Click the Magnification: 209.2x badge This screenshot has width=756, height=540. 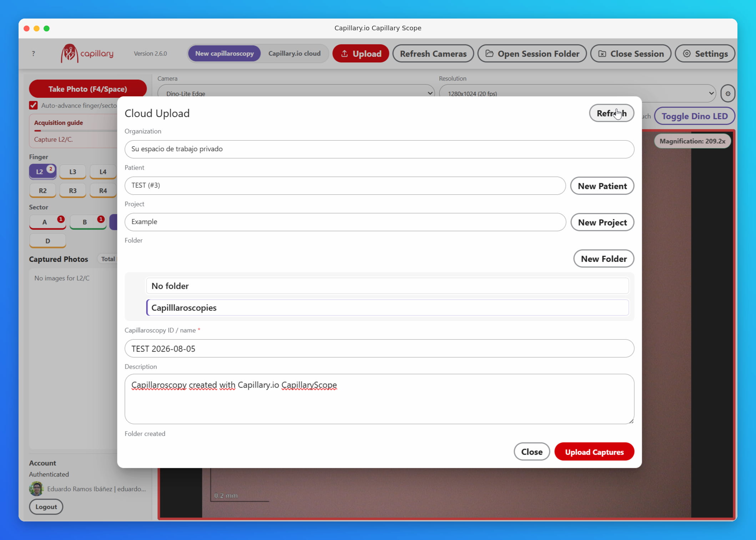tap(692, 141)
